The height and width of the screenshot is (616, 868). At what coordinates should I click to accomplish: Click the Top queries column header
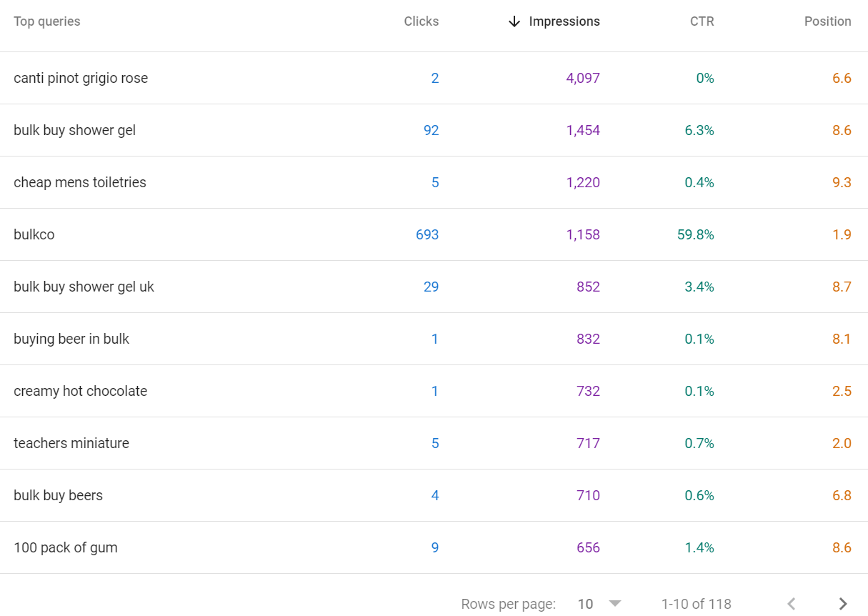click(x=47, y=21)
